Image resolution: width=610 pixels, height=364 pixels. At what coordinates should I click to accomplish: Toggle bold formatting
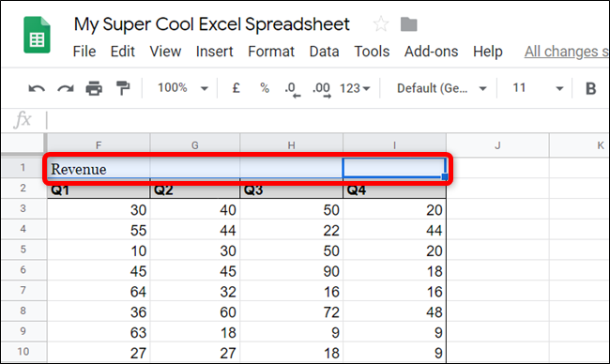(590, 89)
